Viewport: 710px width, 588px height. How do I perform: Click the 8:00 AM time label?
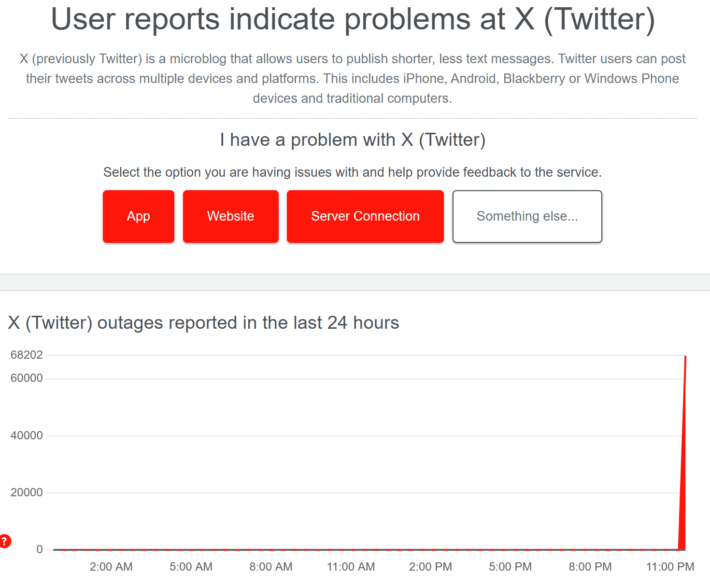(271, 567)
